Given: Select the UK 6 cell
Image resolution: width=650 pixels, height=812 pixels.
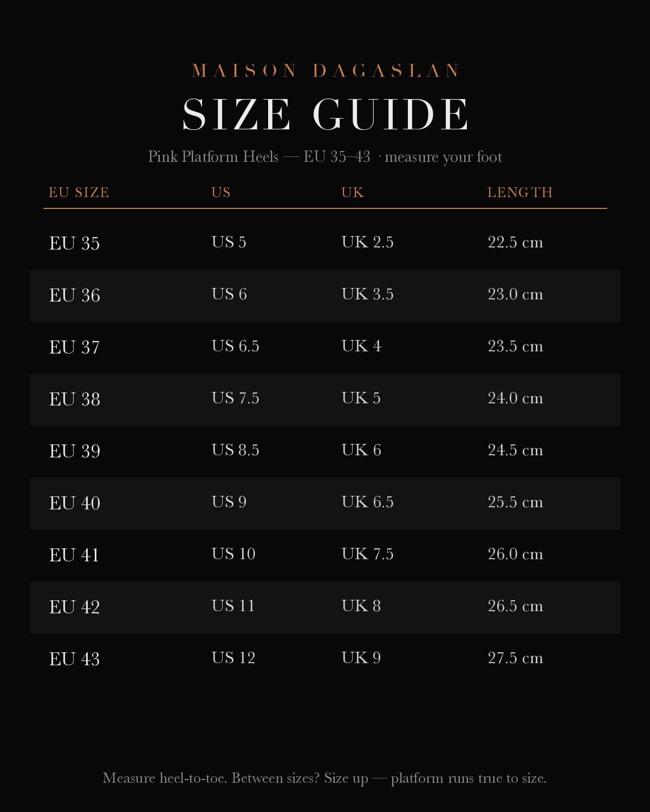Looking at the screenshot, I should point(361,450).
